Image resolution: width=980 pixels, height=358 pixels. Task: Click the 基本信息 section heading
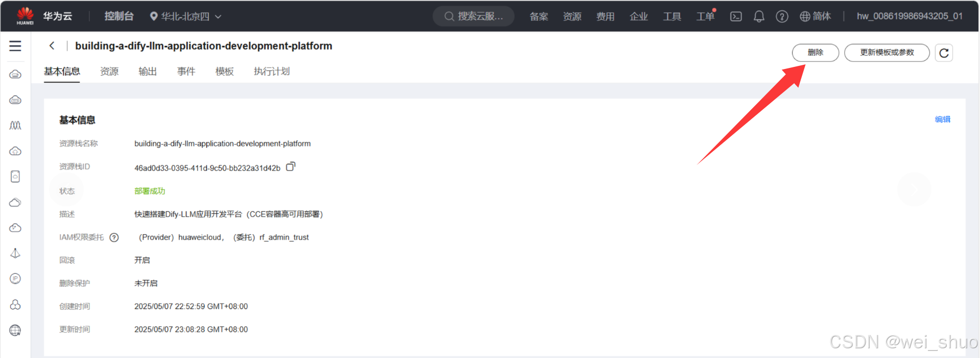click(x=77, y=120)
